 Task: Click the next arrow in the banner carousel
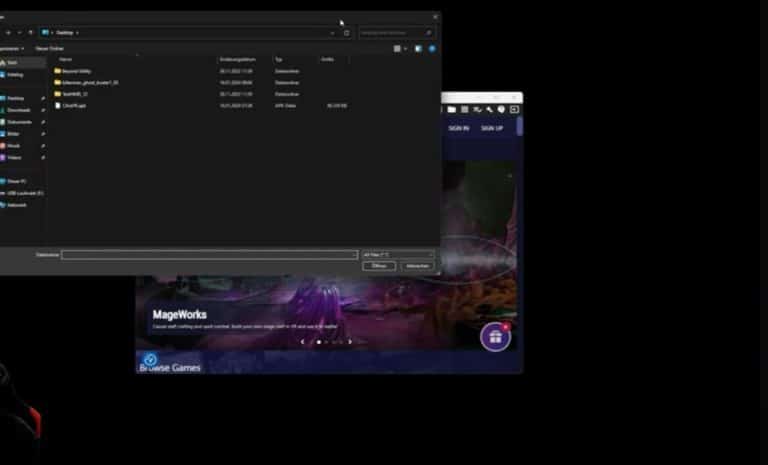click(x=349, y=342)
